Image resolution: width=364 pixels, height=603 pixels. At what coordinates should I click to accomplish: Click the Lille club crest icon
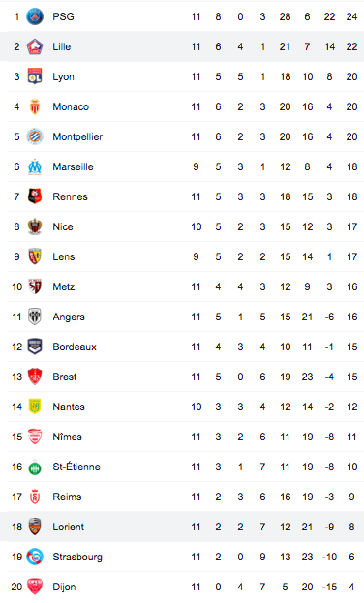[x=35, y=46]
